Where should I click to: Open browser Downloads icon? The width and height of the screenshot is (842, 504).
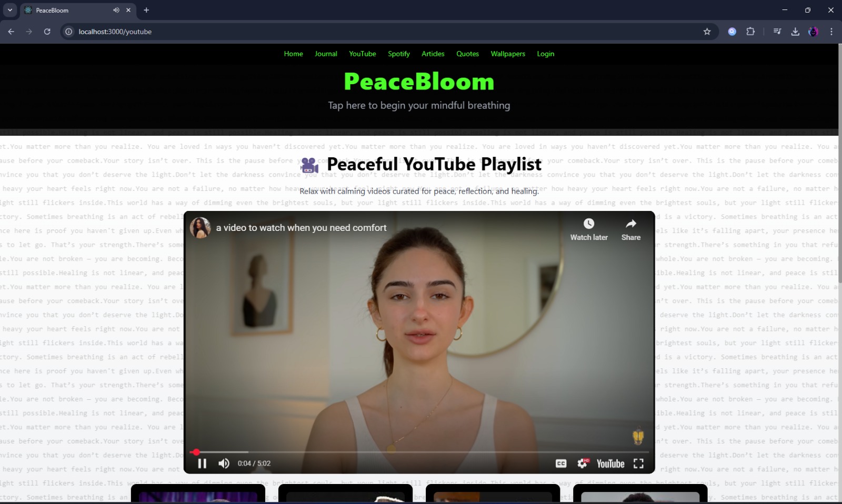click(795, 32)
